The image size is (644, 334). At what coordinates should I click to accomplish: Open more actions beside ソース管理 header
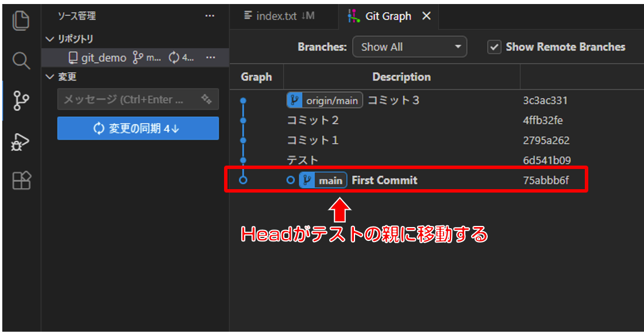210,16
